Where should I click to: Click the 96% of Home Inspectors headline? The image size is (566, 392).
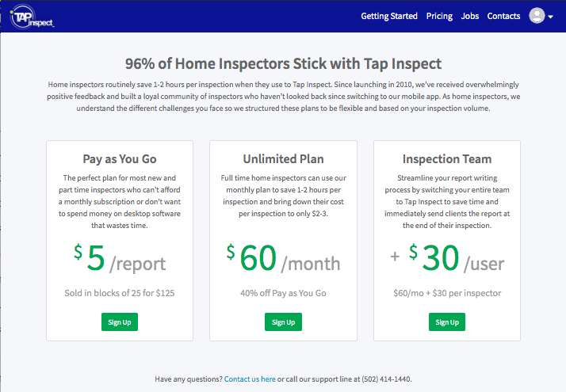coord(283,63)
